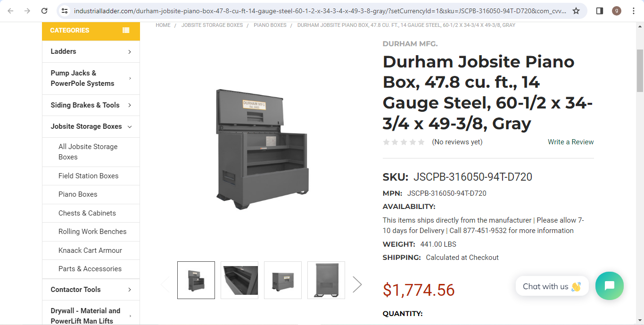Open the browser side panel icon

click(600, 11)
